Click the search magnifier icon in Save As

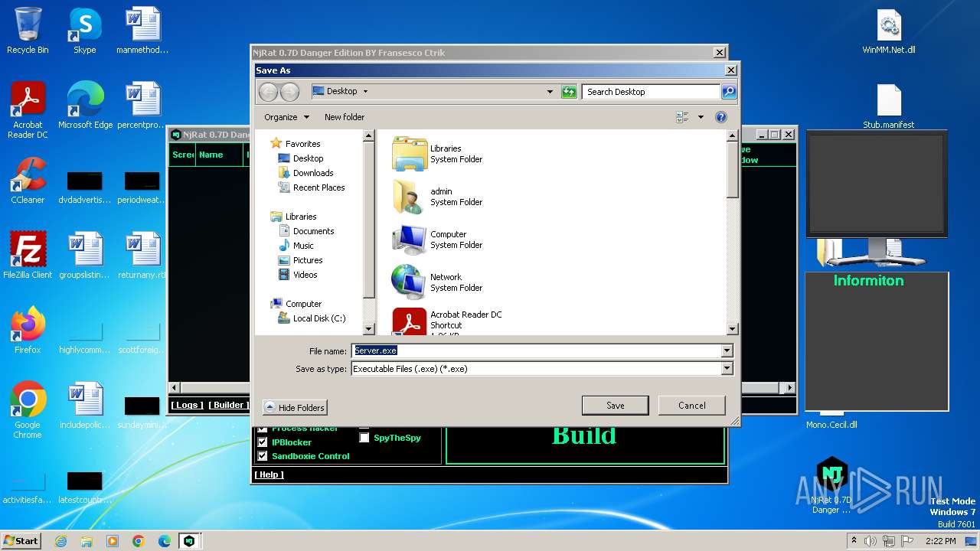(729, 92)
